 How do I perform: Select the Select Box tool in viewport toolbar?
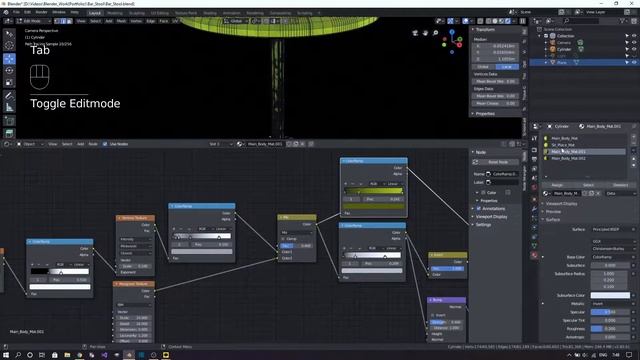(9, 33)
